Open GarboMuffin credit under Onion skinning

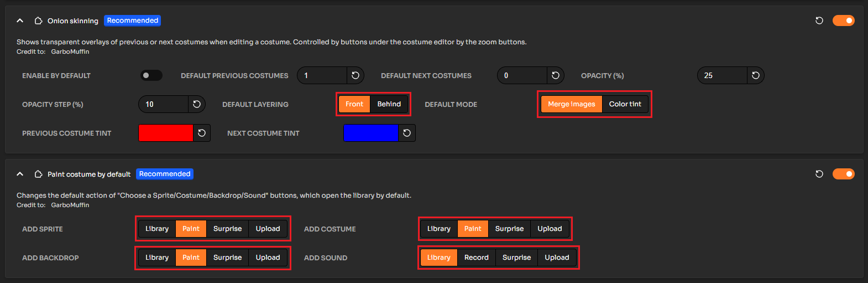[x=70, y=52]
